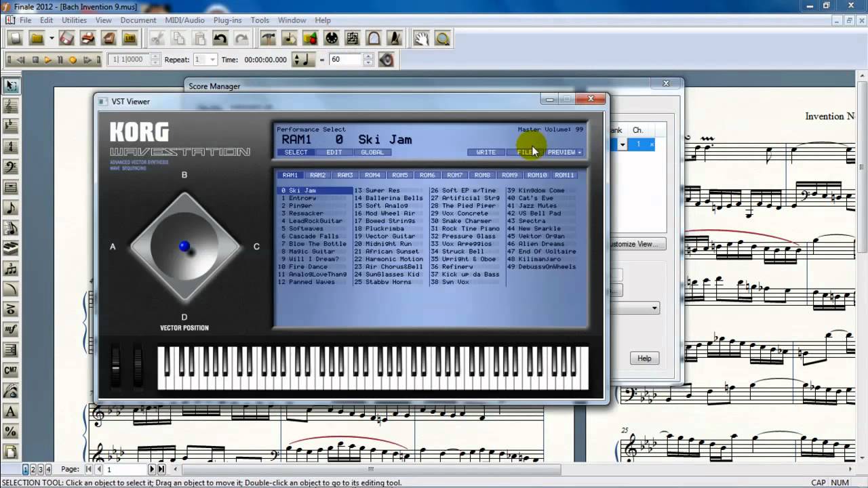Click the tempo value field showing 60

tap(345, 60)
